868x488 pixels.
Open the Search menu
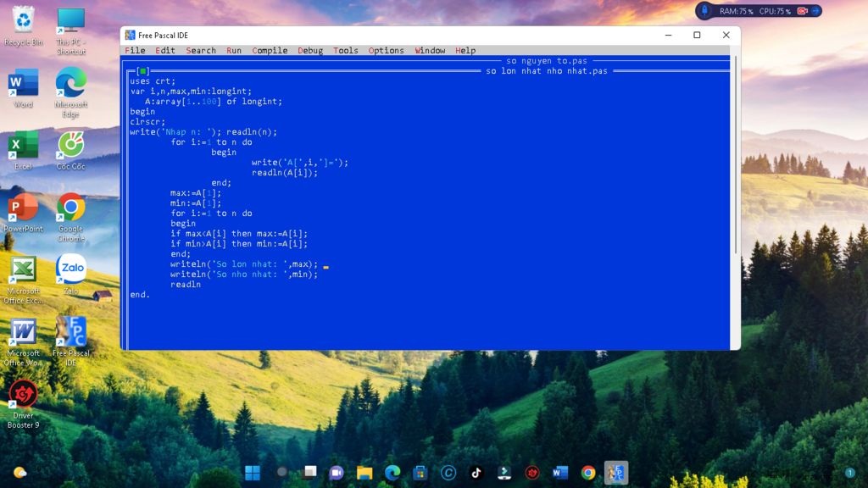(x=201, y=50)
